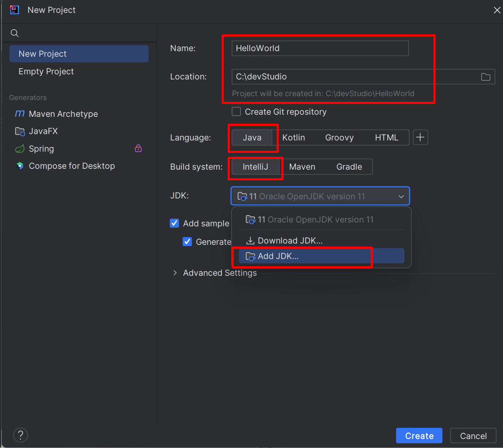
Task: Open help with question mark button
Action: [21, 435]
